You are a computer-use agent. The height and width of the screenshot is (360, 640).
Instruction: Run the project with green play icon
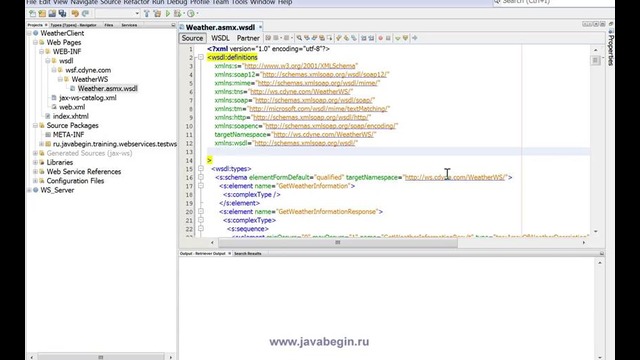167,13
